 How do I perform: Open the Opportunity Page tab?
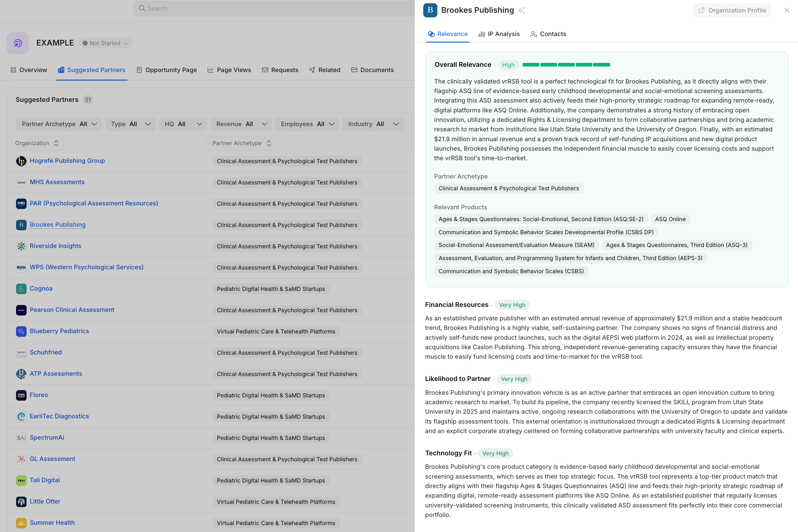[167, 70]
